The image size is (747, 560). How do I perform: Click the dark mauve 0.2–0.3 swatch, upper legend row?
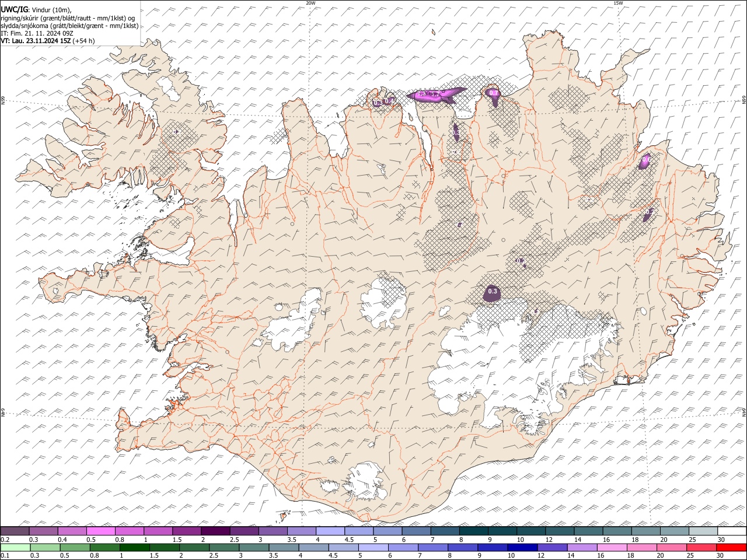[15, 531]
